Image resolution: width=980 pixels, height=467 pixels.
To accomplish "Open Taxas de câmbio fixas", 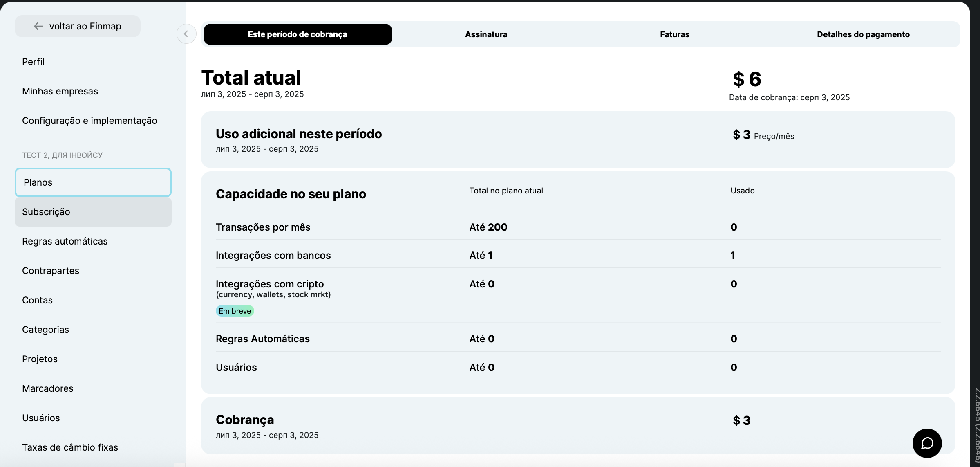I will pos(70,447).
